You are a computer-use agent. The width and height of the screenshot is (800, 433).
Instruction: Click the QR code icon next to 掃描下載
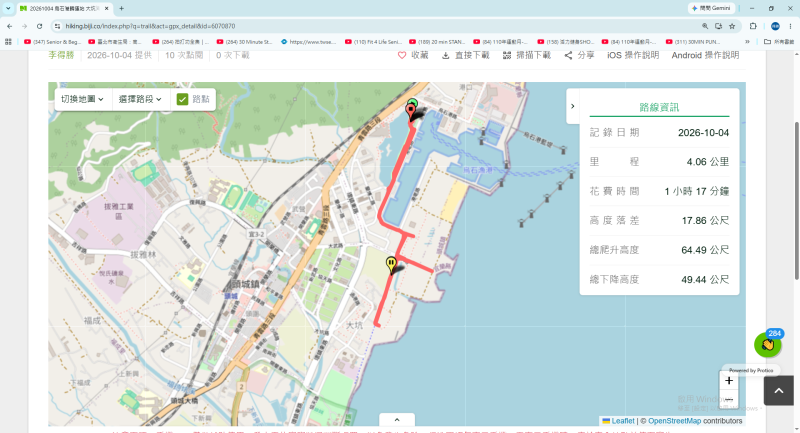(507, 55)
